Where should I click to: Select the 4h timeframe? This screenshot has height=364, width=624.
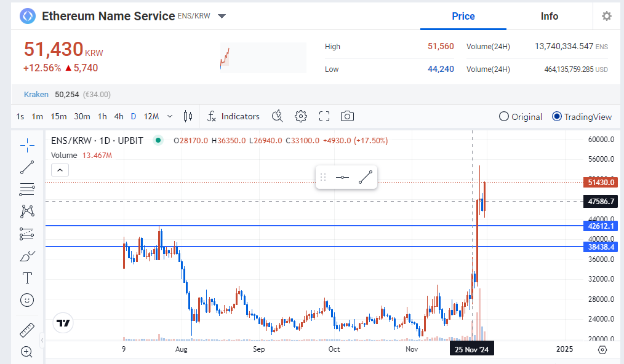point(119,117)
